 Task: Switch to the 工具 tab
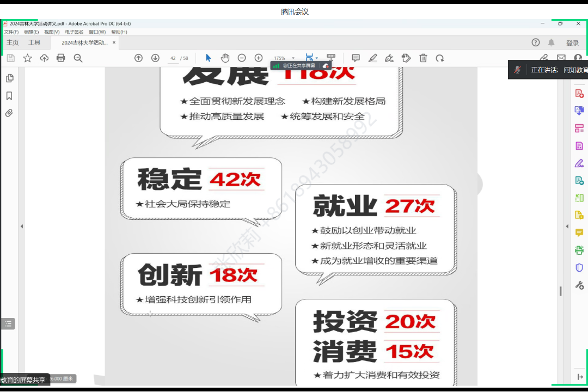pyautogui.click(x=34, y=42)
